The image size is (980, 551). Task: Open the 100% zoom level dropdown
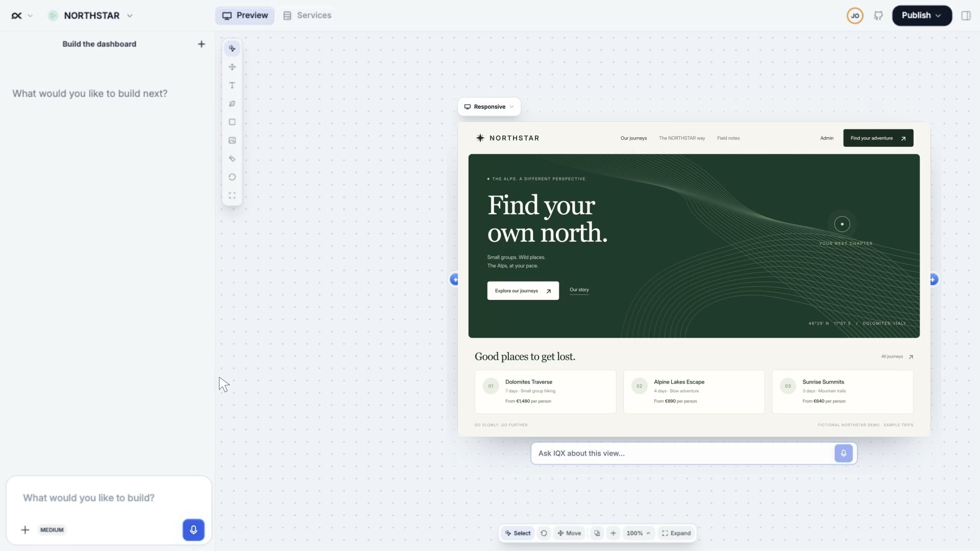point(639,533)
